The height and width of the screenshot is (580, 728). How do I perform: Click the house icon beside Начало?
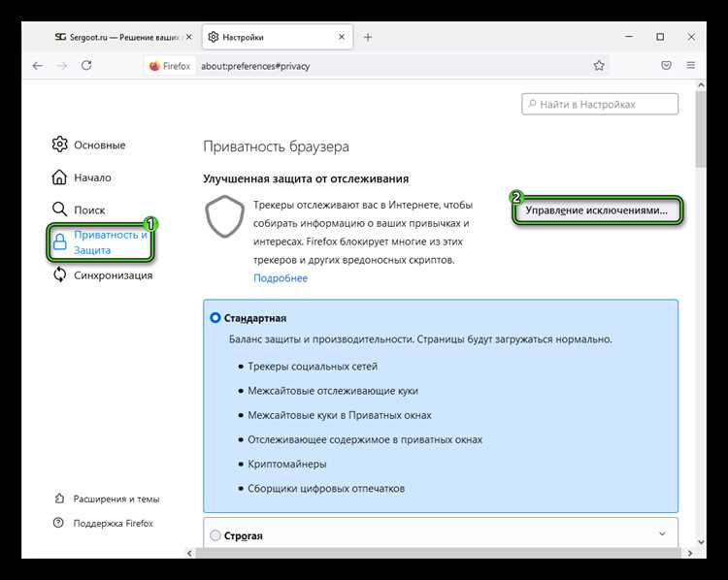59,177
